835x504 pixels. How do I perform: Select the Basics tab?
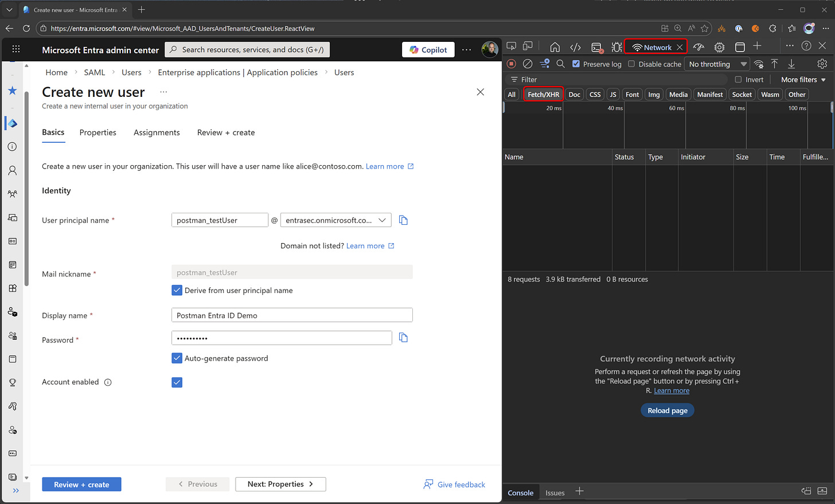point(53,132)
